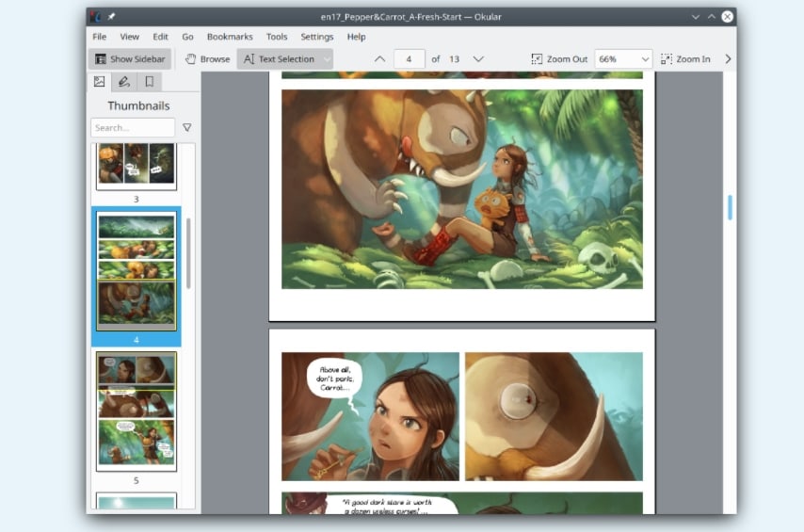Click the document view vertical scrollbar handle
This screenshot has width=804, height=532.
tap(730, 208)
